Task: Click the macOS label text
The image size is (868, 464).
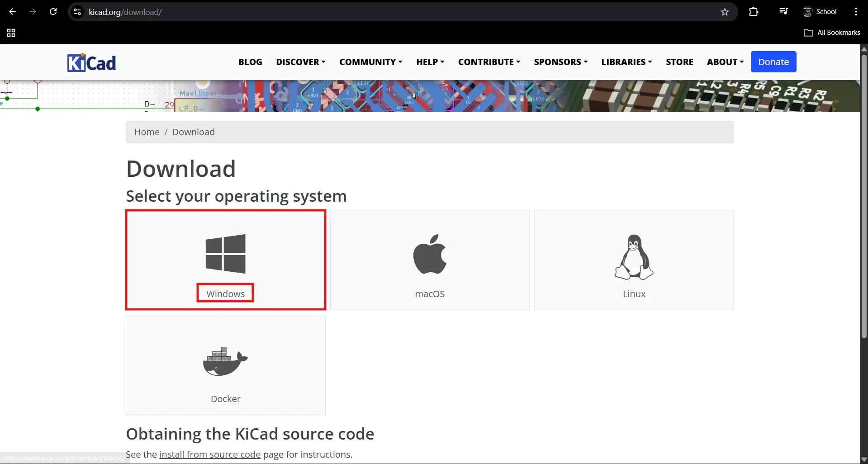Action: coord(430,294)
